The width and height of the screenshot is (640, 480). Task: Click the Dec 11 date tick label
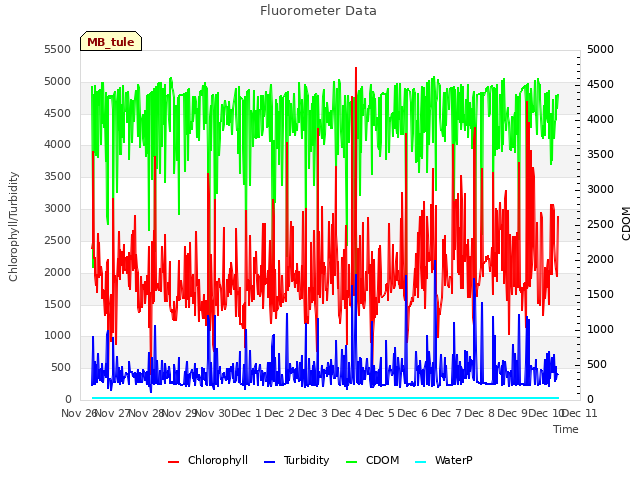(x=580, y=413)
